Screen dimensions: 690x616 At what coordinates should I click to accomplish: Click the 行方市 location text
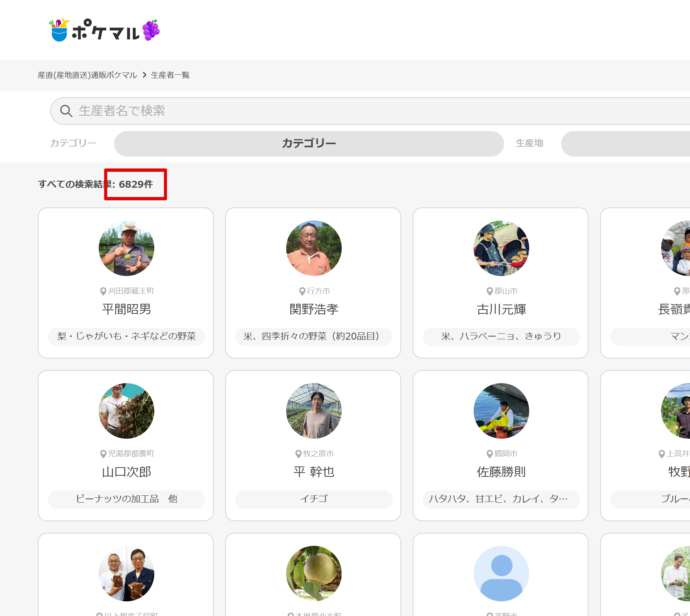319,291
